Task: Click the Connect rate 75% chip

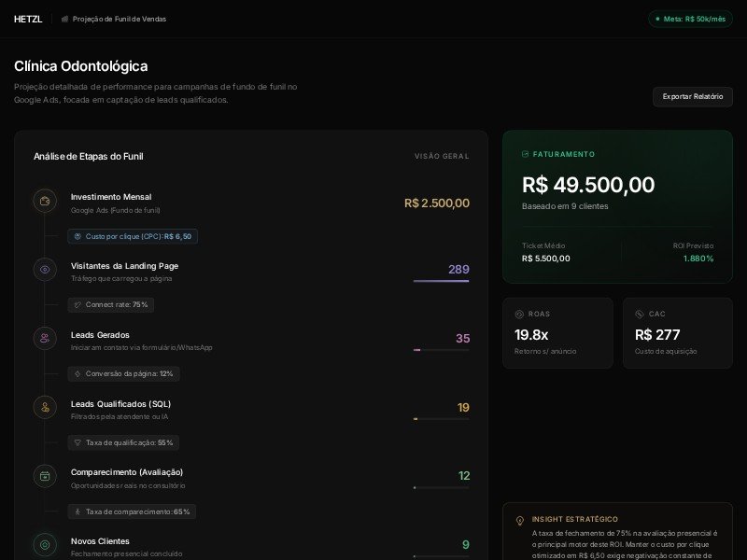Action: tap(110, 304)
